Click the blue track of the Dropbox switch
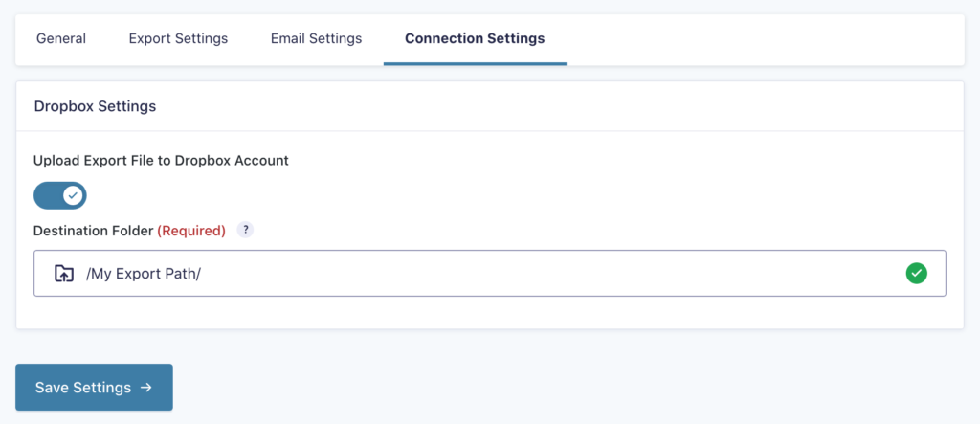 [x=46, y=196]
